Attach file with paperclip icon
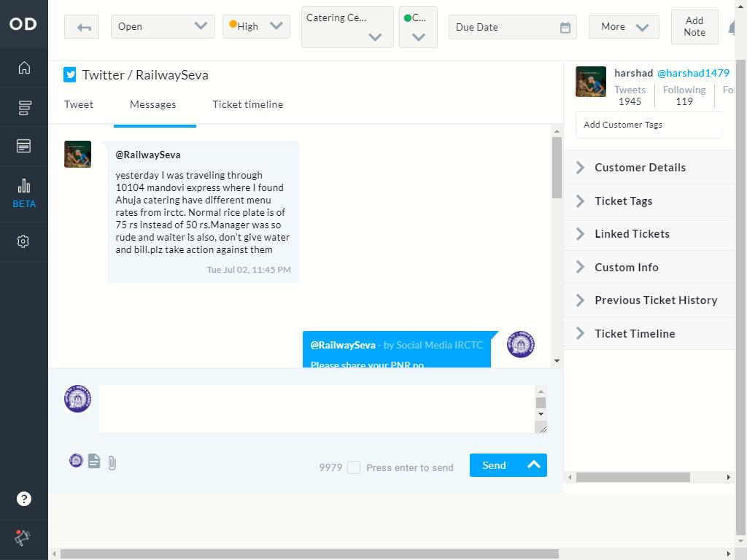Viewport: 747px width, 560px height. (112, 462)
